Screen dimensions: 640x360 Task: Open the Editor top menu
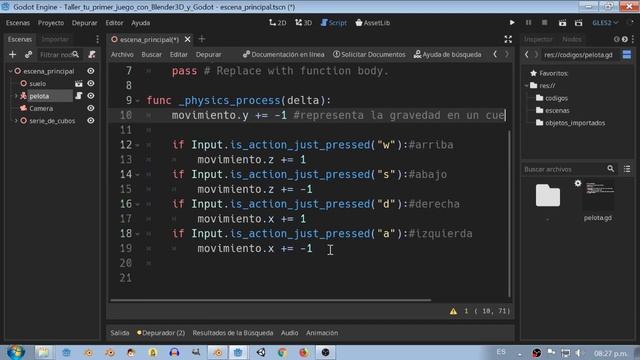coord(114,23)
